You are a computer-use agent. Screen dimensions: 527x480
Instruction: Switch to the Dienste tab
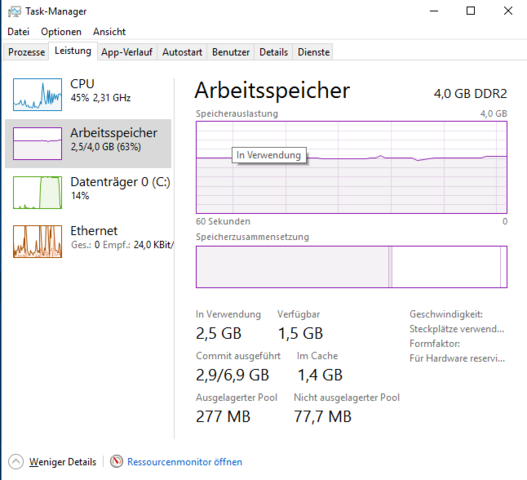(314, 52)
